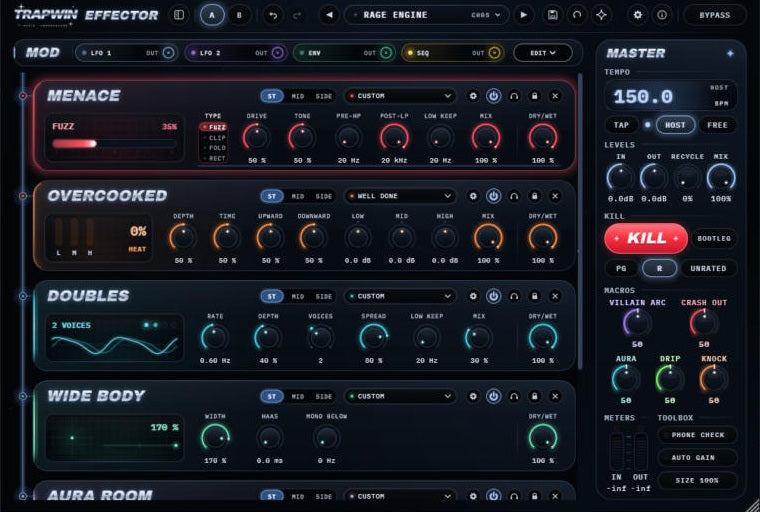Toggle WIDE BODY module power
This screenshot has height=512, width=760.
coord(493,396)
